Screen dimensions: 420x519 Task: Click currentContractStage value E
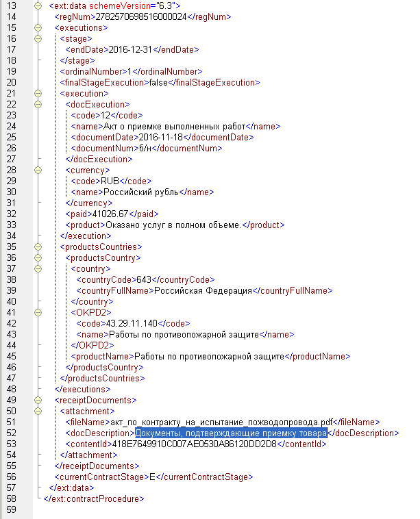click(152, 477)
